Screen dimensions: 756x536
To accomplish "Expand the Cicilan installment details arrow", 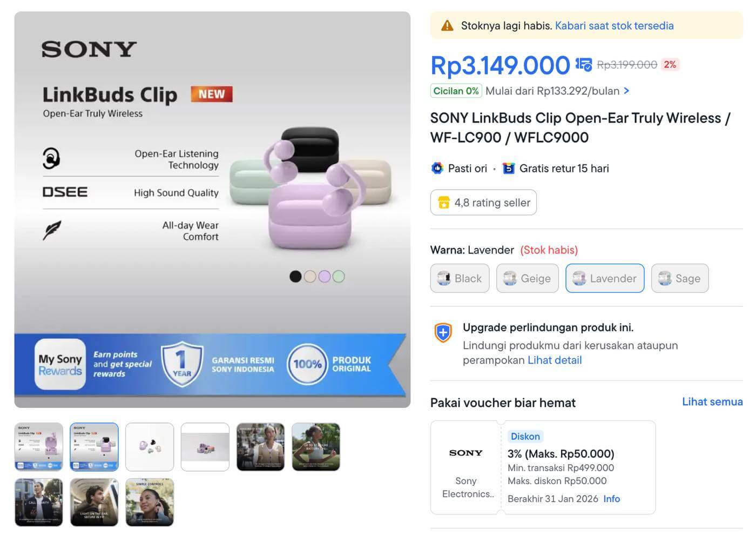I will (626, 91).
